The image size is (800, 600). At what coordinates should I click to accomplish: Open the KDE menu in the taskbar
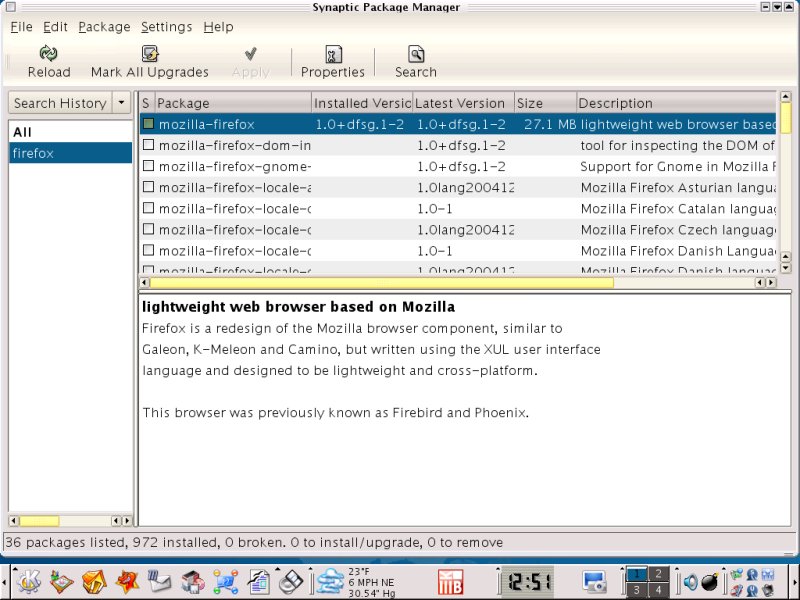(28, 580)
